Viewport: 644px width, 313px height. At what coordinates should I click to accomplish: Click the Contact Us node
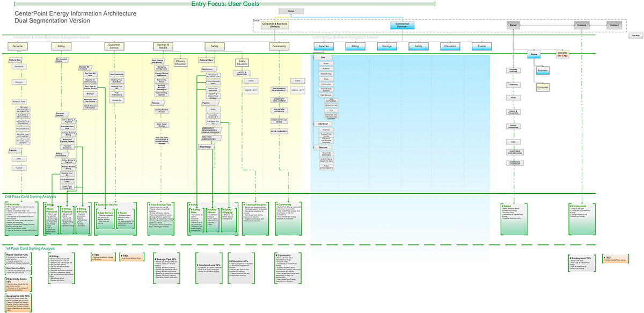(x=116, y=100)
